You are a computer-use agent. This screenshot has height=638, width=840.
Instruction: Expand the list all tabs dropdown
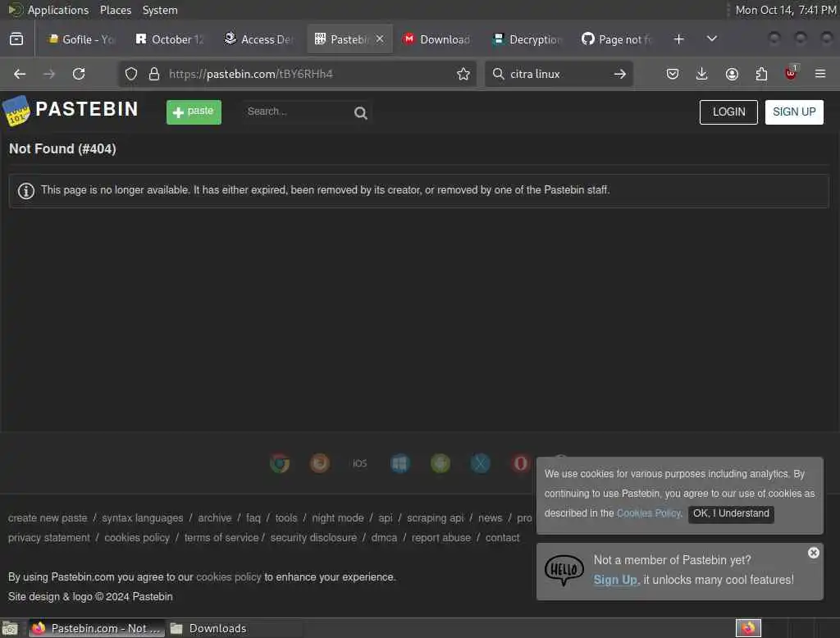pos(712,39)
